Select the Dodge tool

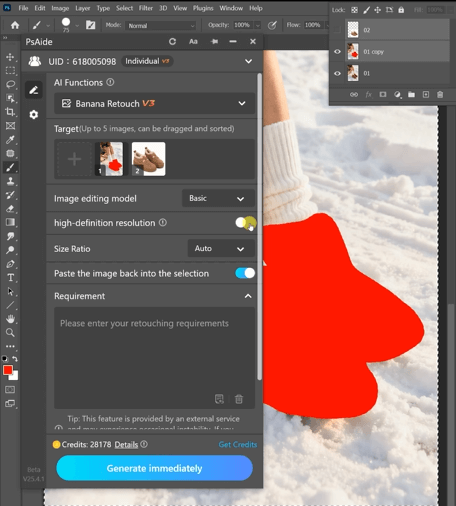pos(10,250)
